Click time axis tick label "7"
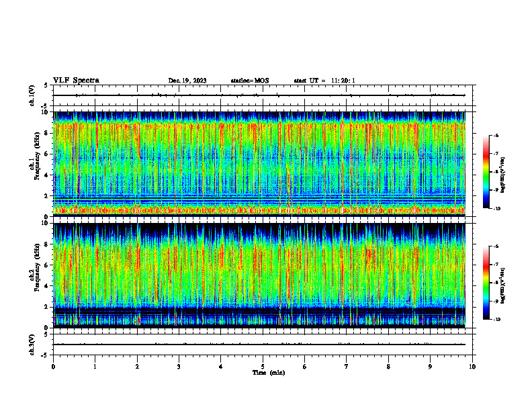The height and width of the screenshot is (411, 532). 347,367
